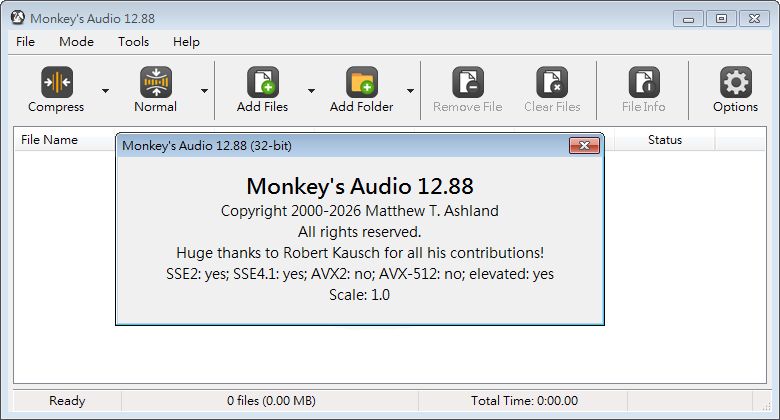780x420 pixels.
Task: Click the File Info icon
Action: [644, 82]
